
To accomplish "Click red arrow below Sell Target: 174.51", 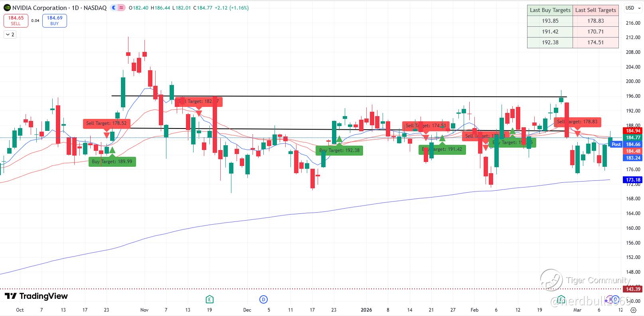I will coord(426,138).
